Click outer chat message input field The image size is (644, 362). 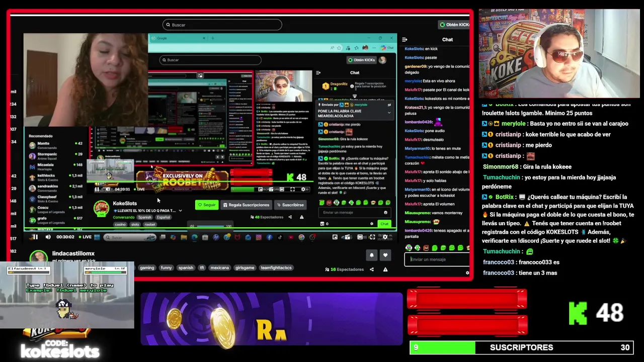(x=437, y=259)
